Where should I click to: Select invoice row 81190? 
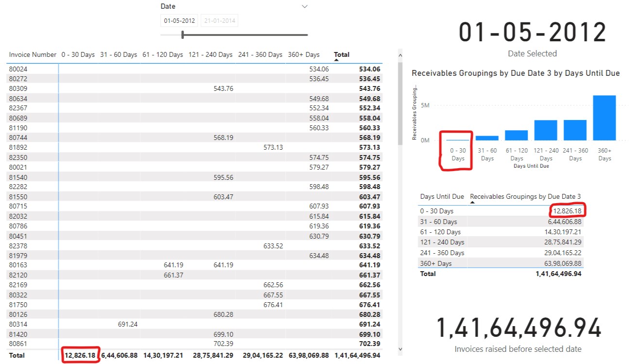195,128
